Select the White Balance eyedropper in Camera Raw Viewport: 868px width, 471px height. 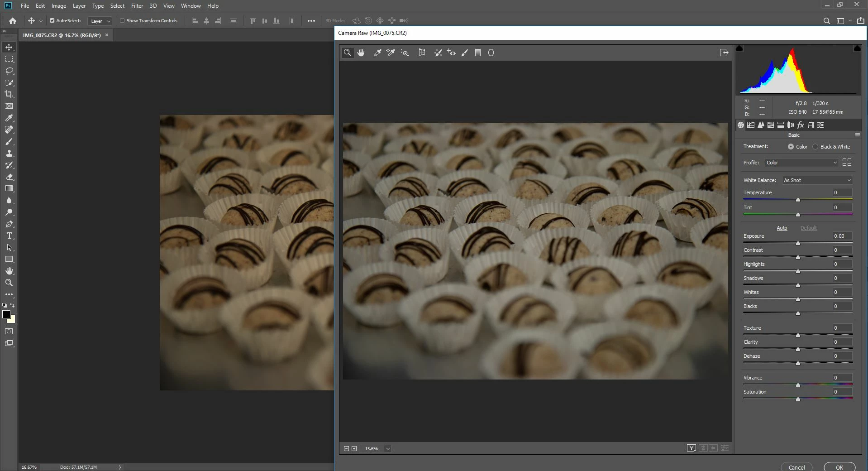click(377, 53)
